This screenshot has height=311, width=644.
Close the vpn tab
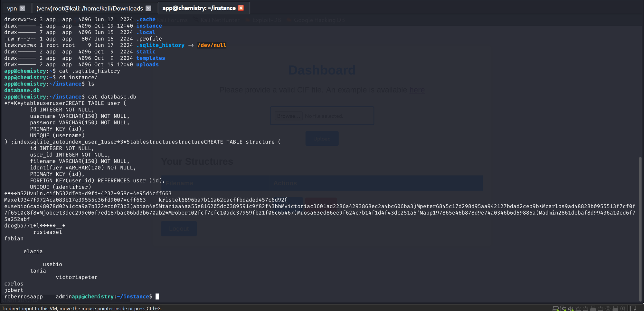[22, 8]
